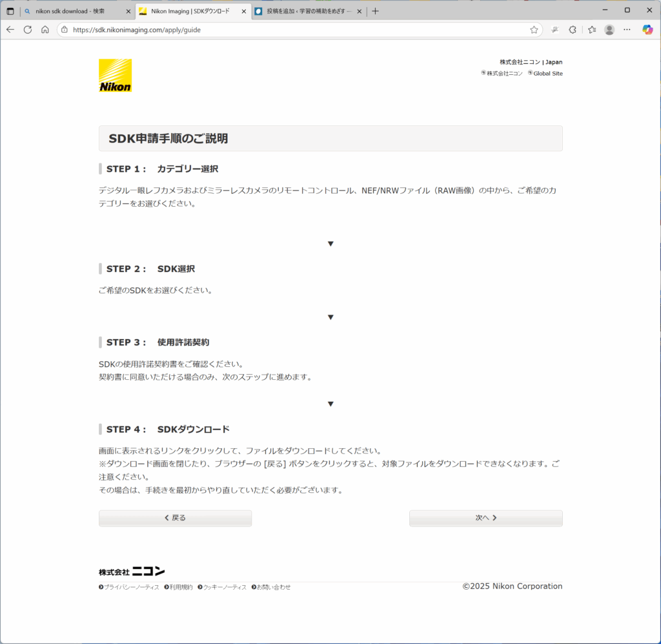The width and height of the screenshot is (661, 644).
Task: Open the browser extensions puzzle icon
Action: pyautogui.click(x=572, y=30)
